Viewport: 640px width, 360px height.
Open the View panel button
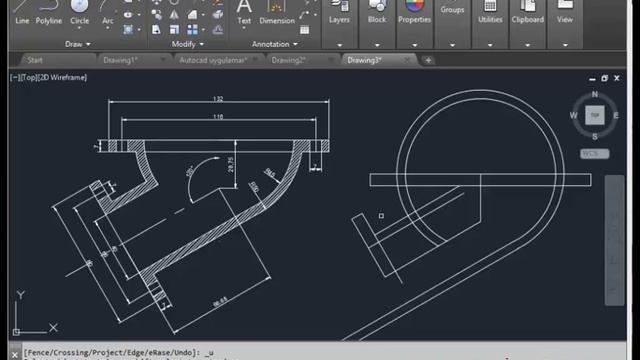click(565, 12)
